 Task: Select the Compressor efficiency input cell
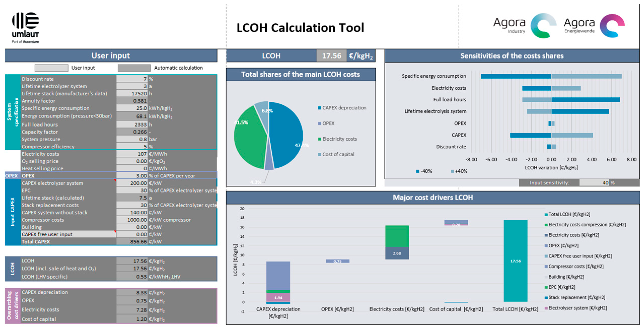[132, 146]
